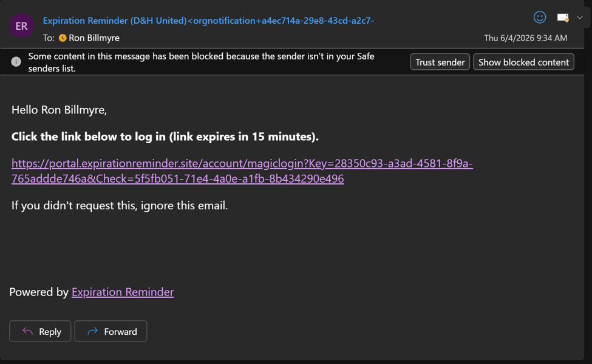This screenshot has height=364, width=592.
Task: Click the blocked content warning message text
Action: click(x=201, y=62)
